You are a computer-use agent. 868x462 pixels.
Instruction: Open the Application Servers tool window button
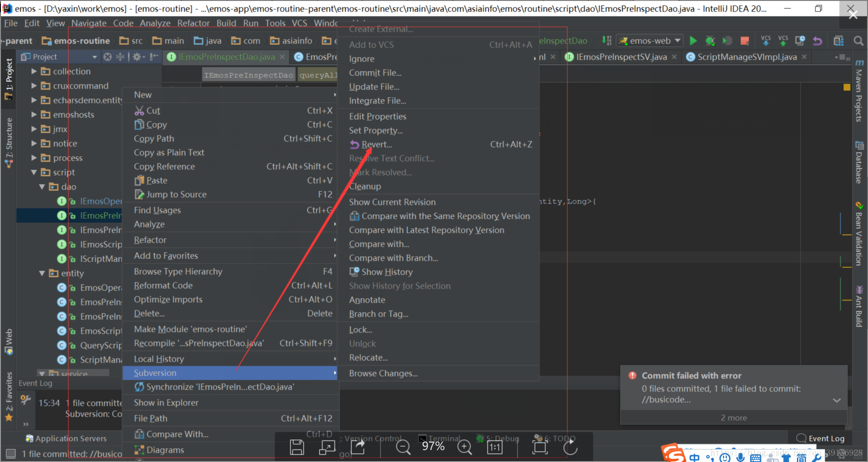click(x=66, y=438)
